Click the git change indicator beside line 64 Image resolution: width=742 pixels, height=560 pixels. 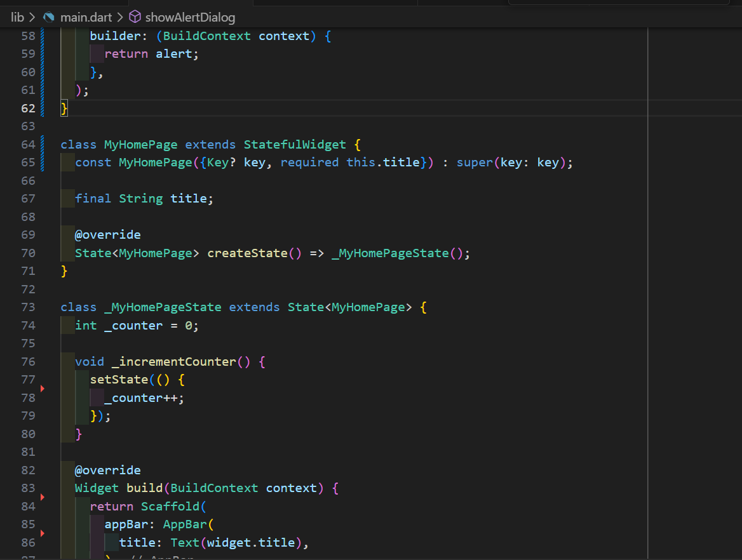coord(42,144)
